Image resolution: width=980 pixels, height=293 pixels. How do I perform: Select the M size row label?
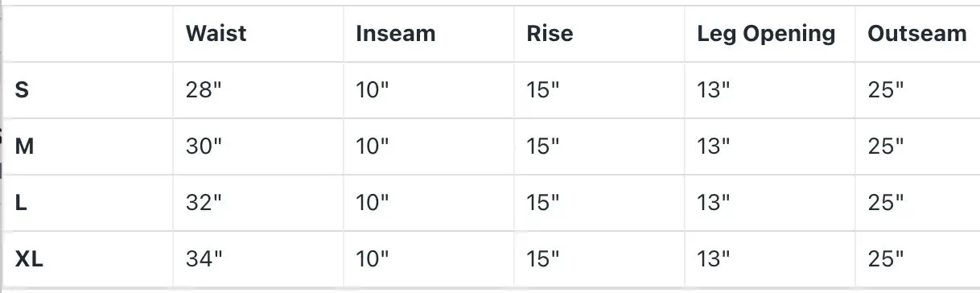click(24, 146)
